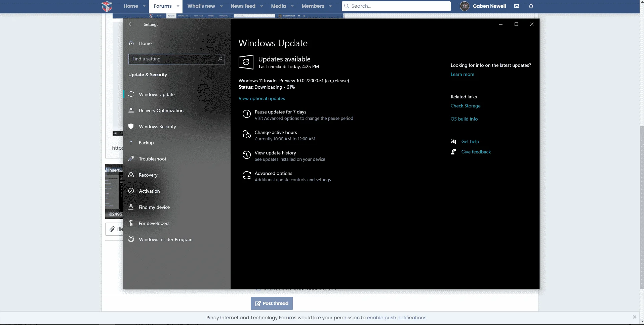This screenshot has height=325, width=644.
Task: Expand the Media dropdown arrow
Action: [292, 6]
